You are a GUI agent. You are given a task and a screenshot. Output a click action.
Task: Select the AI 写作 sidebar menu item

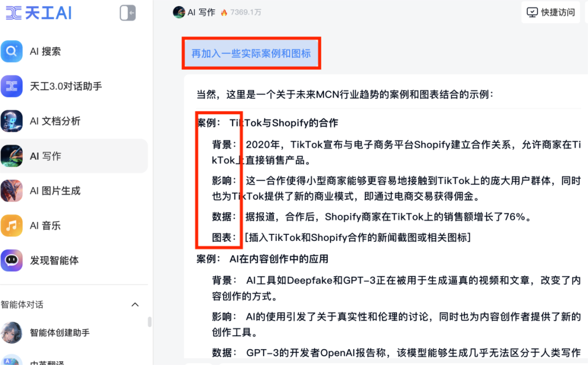pyautogui.click(x=74, y=156)
